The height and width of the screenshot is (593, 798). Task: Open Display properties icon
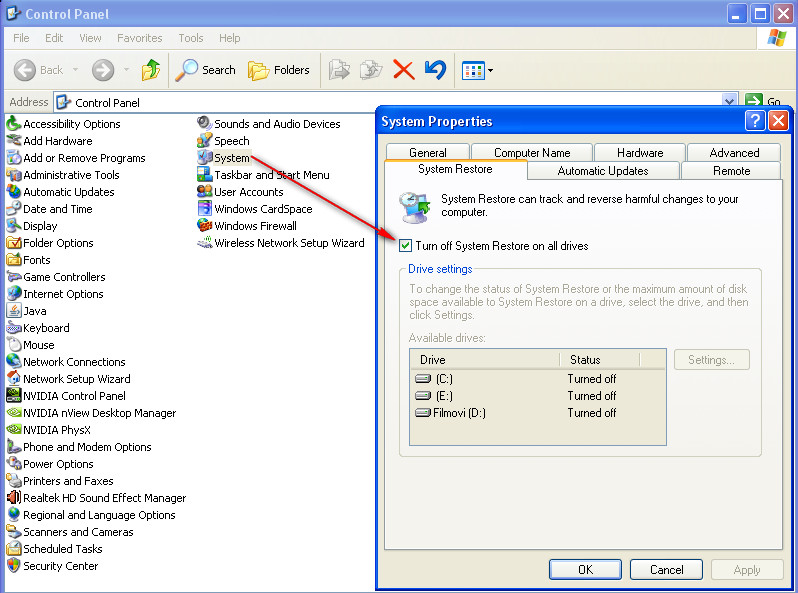coord(32,226)
